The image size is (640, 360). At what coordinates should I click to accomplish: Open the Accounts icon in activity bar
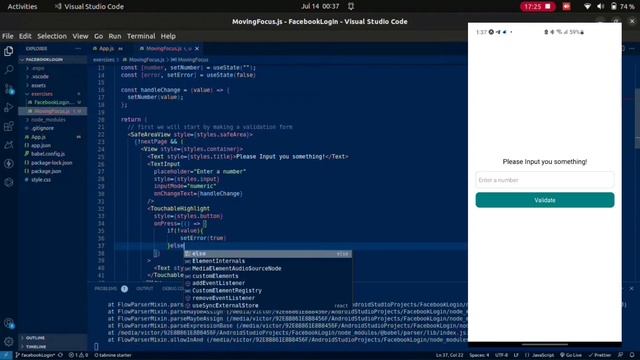pyautogui.click(x=9, y=324)
